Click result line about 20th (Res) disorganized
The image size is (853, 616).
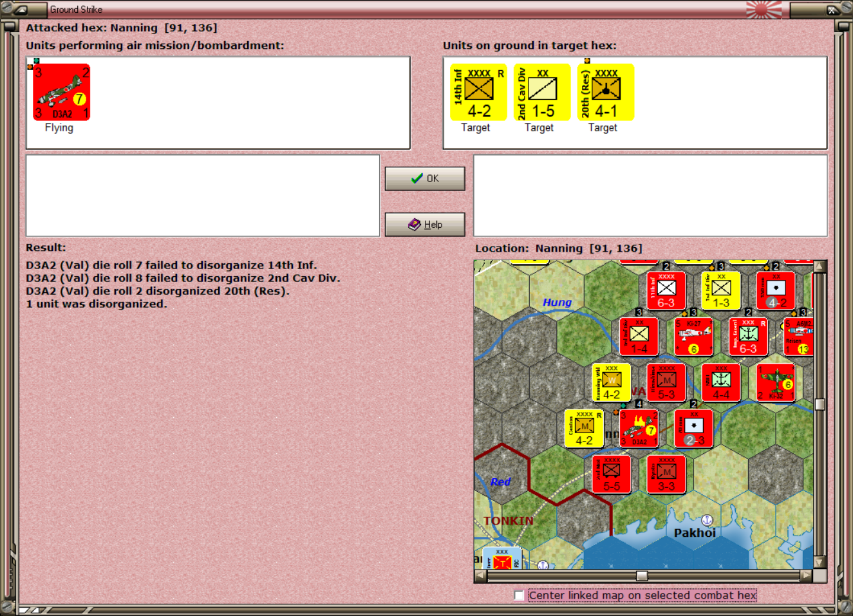(158, 291)
